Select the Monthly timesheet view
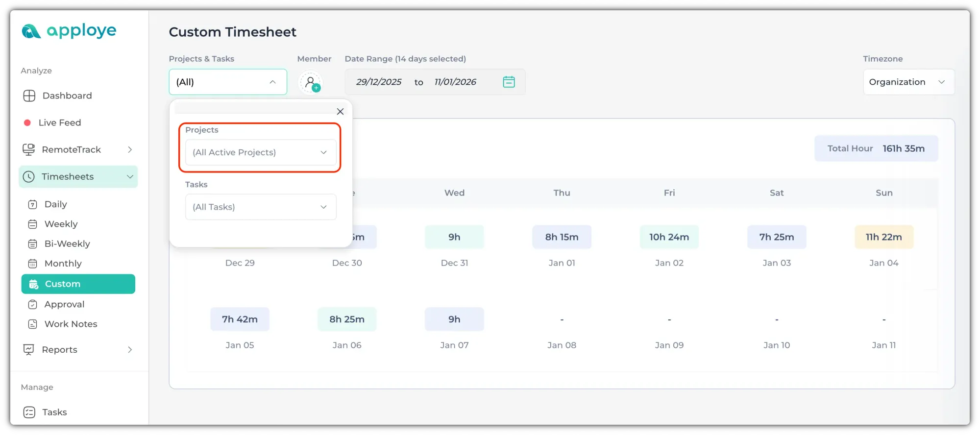The width and height of the screenshot is (980, 435). [x=63, y=264]
